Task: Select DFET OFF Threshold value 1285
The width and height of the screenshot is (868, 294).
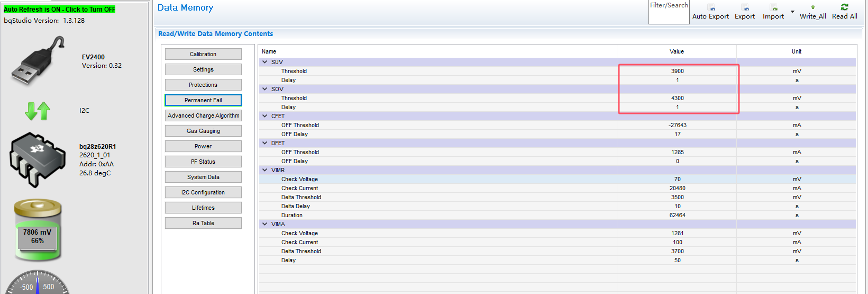Action: (677, 152)
